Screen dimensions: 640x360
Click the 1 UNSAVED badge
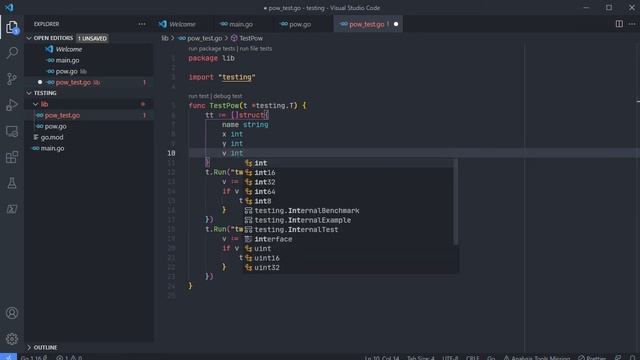tap(92, 38)
